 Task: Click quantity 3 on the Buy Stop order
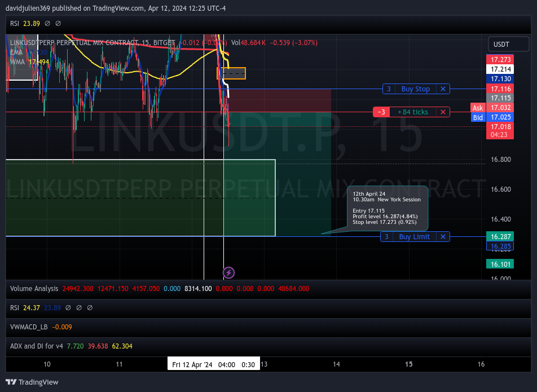389,89
